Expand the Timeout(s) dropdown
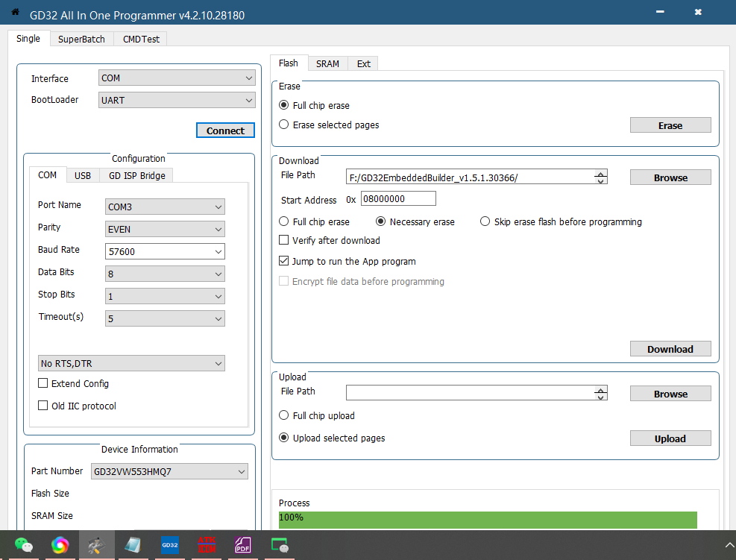The width and height of the screenshot is (736, 560). click(165, 318)
